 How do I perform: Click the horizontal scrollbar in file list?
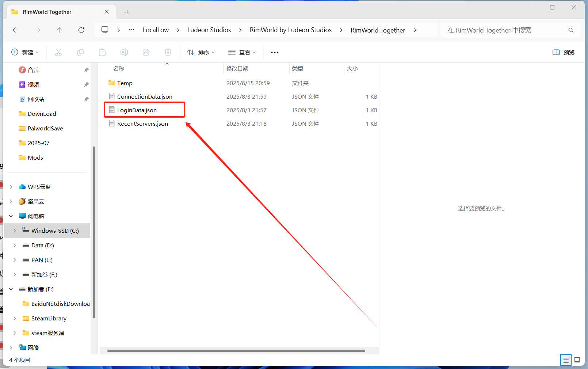click(236, 351)
